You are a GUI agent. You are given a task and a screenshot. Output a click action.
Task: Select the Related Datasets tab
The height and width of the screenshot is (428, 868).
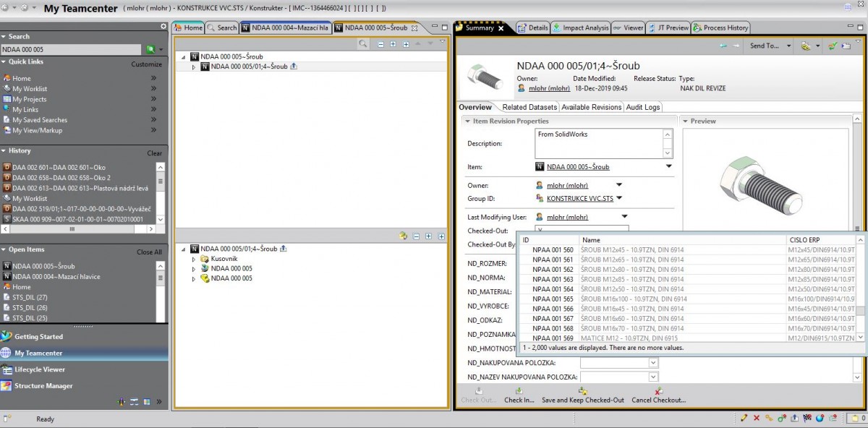(x=528, y=107)
